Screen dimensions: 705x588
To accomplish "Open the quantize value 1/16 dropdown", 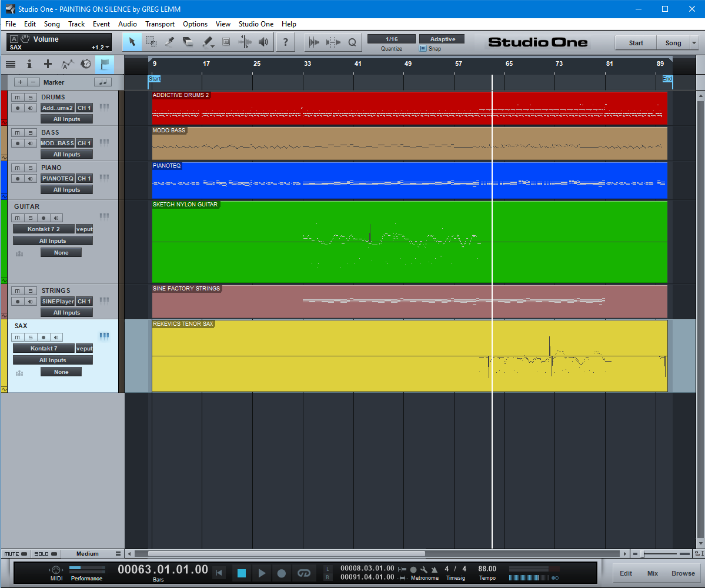I will pos(392,39).
